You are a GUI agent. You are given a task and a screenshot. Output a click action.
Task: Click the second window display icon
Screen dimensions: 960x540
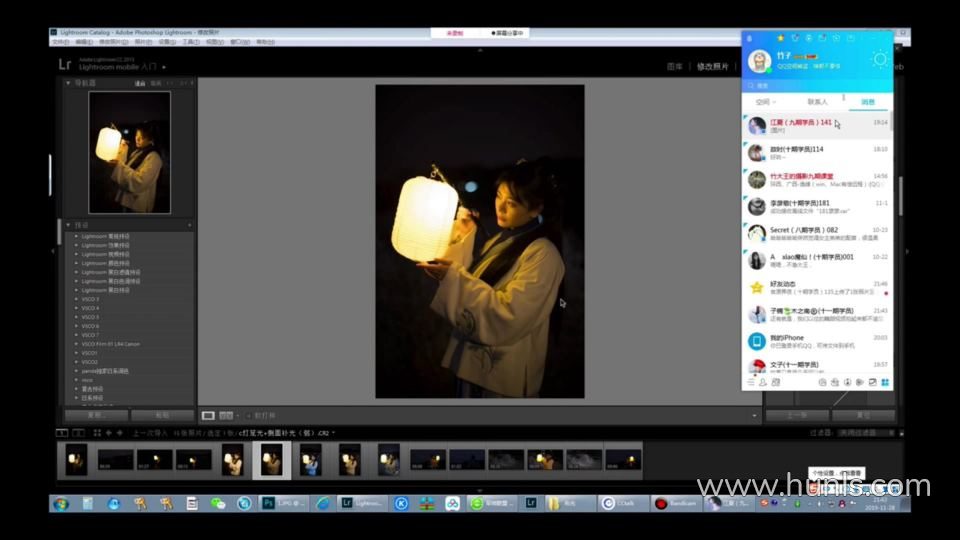[x=78, y=433]
